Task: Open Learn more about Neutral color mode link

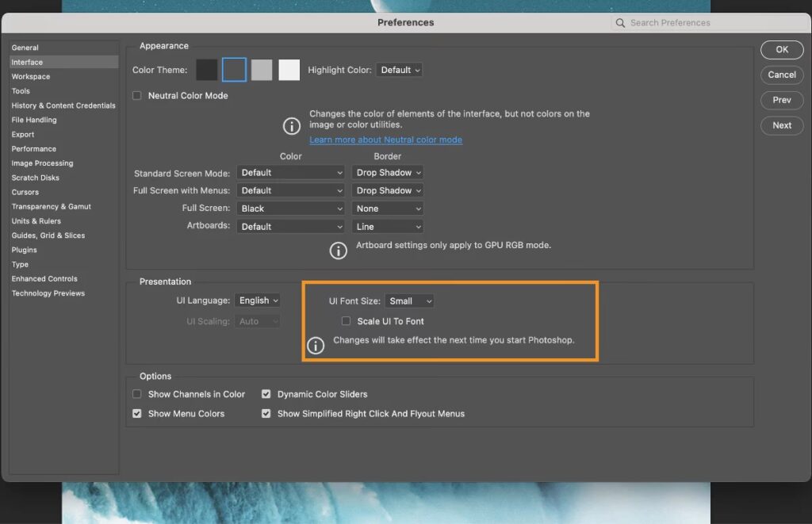Action: 385,140
